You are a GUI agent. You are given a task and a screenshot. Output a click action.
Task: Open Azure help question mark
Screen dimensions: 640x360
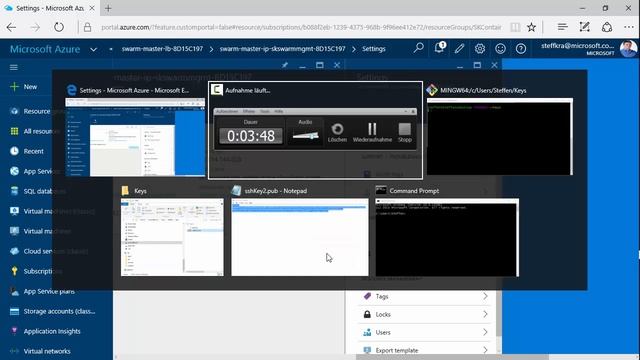(521, 49)
